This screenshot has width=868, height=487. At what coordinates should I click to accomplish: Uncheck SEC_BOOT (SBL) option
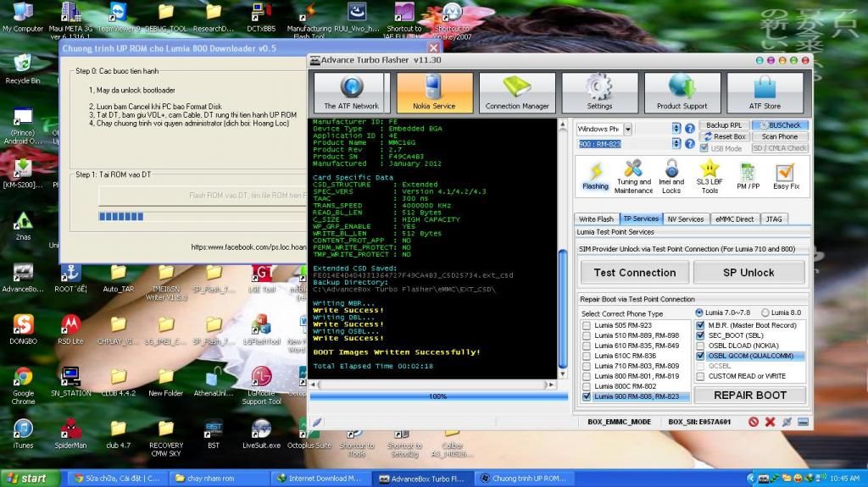click(x=700, y=335)
